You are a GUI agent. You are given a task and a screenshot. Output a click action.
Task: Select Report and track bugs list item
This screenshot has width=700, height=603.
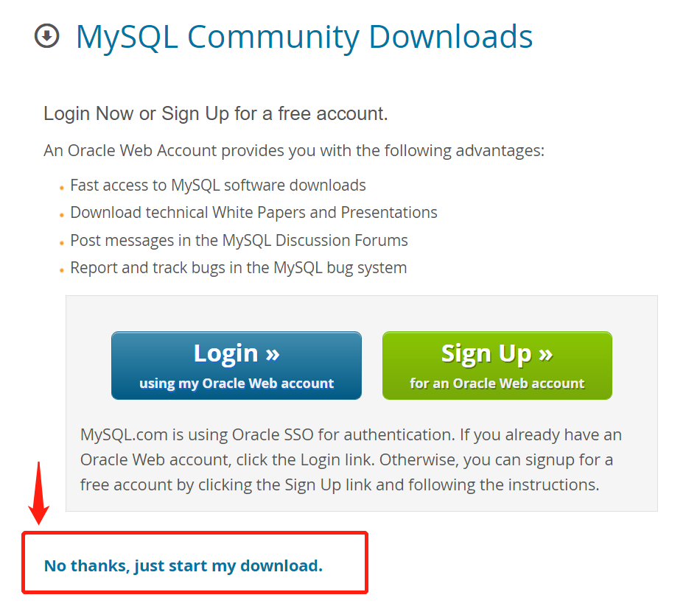[x=239, y=267]
